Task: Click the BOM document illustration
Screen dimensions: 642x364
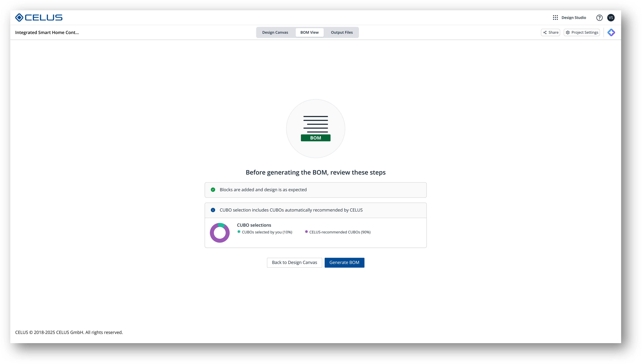Action: tap(316, 128)
